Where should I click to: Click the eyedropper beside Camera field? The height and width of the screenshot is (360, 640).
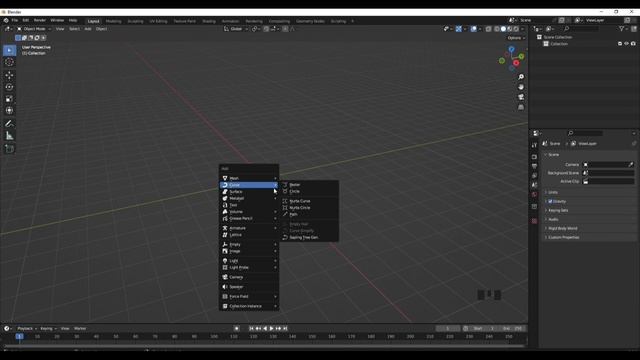pyautogui.click(x=631, y=164)
